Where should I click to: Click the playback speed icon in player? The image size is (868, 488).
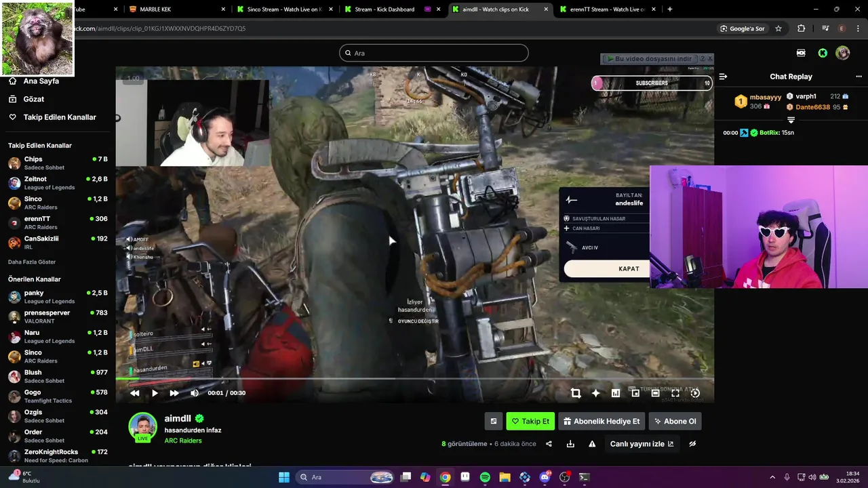click(695, 393)
